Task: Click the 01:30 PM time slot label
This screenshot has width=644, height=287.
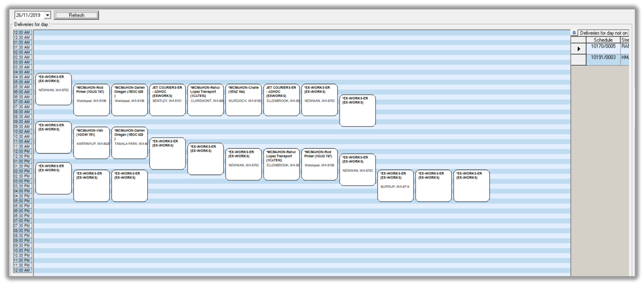Action: point(22,166)
